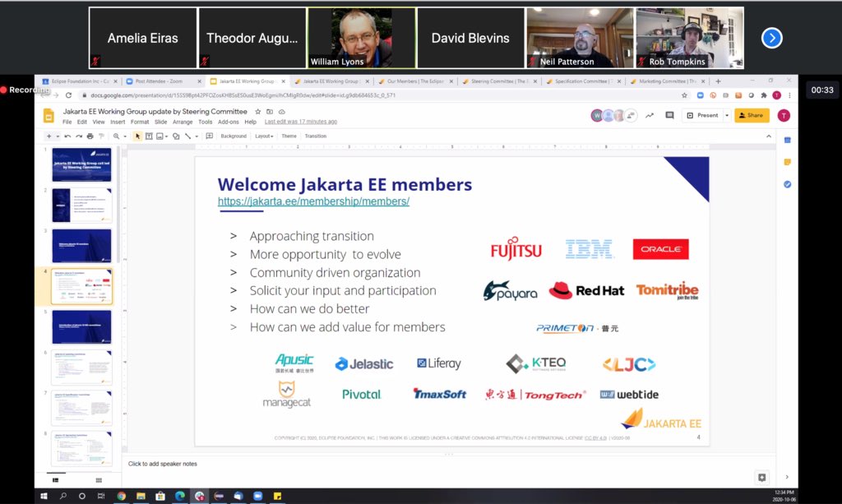
Task: Bookmark this page with the star icon
Action: pyautogui.click(x=684, y=95)
